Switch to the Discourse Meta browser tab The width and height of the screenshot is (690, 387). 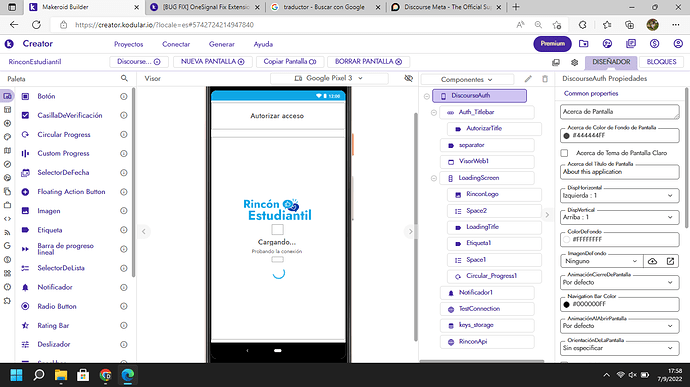pyautogui.click(x=447, y=7)
